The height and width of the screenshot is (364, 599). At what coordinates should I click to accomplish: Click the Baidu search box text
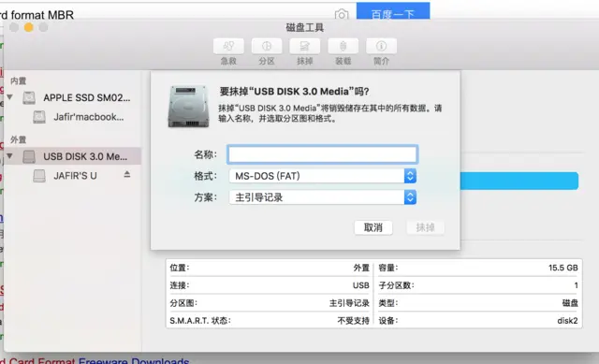[x=37, y=15]
